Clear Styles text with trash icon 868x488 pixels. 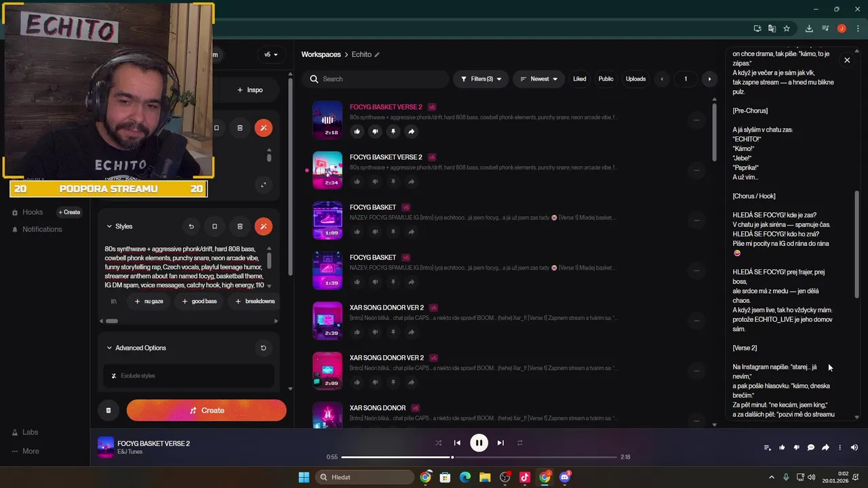240,226
